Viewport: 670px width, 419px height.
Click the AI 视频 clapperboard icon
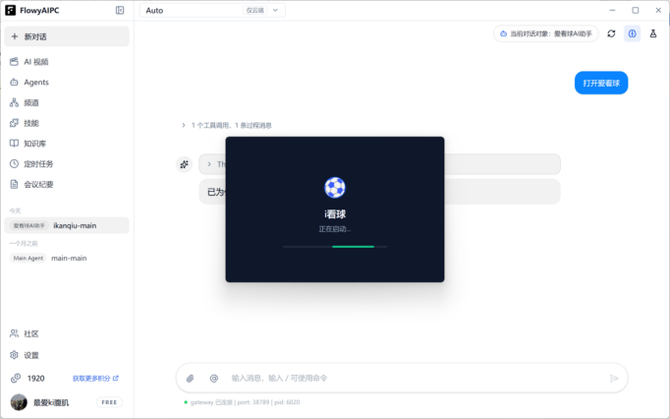click(x=14, y=62)
